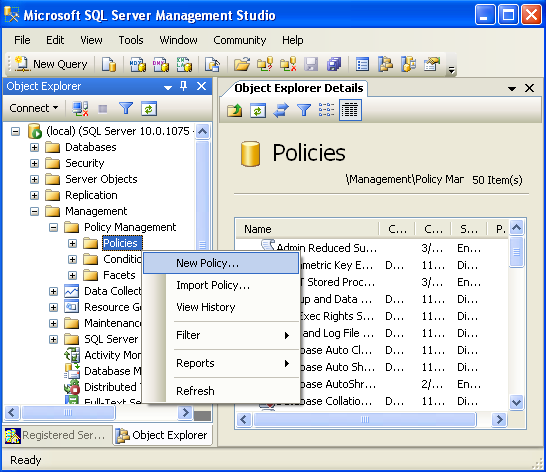This screenshot has height=472, width=546.
Task: Click the SQL Server Compact Query icon
Action: tap(212, 64)
